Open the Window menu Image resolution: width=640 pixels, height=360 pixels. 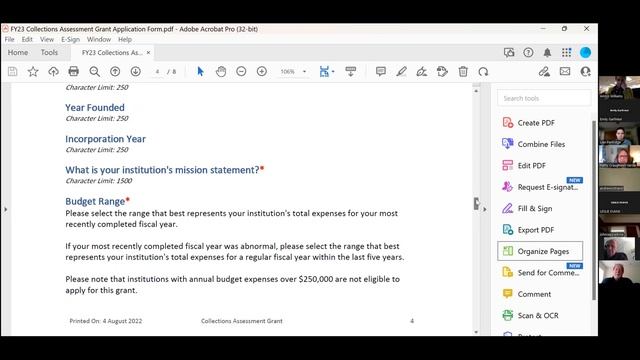tap(99, 39)
